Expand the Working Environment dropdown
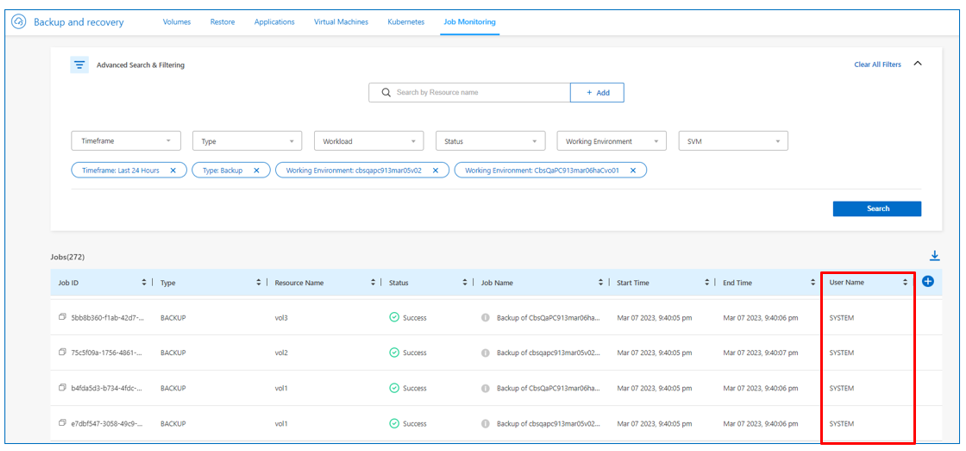 [610, 141]
